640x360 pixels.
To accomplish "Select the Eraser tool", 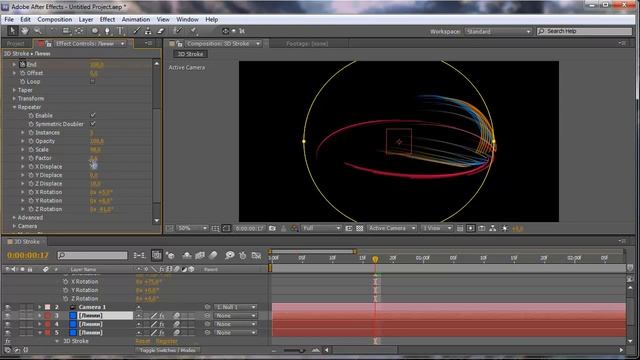I will 160,31.
